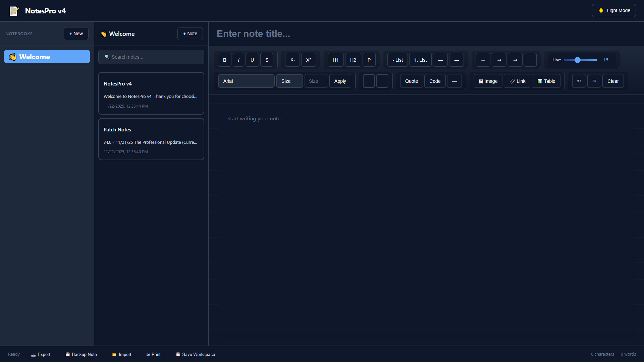
Task: Open the first Size dropdown
Action: click(x=289, y=81)
